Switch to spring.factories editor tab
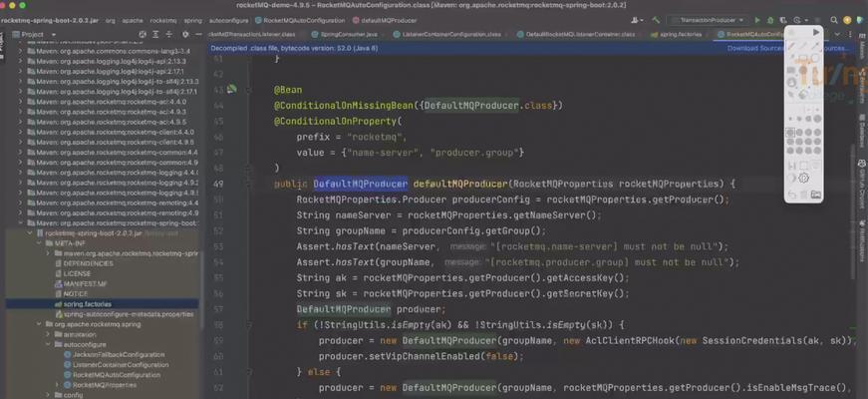This screenshot has height=399, width=868. click(677, 34)
